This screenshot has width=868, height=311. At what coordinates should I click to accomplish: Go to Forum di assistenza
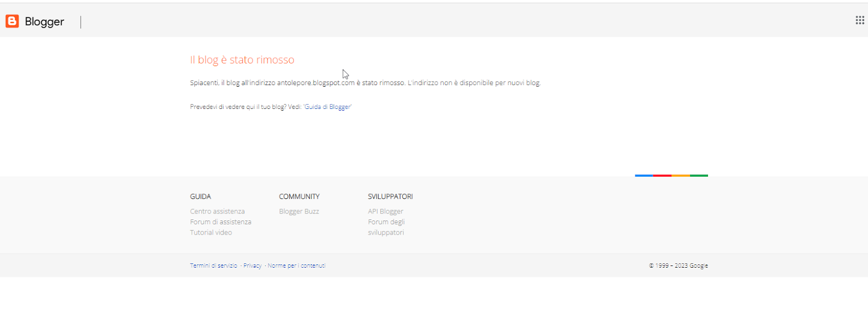[220, 222]
